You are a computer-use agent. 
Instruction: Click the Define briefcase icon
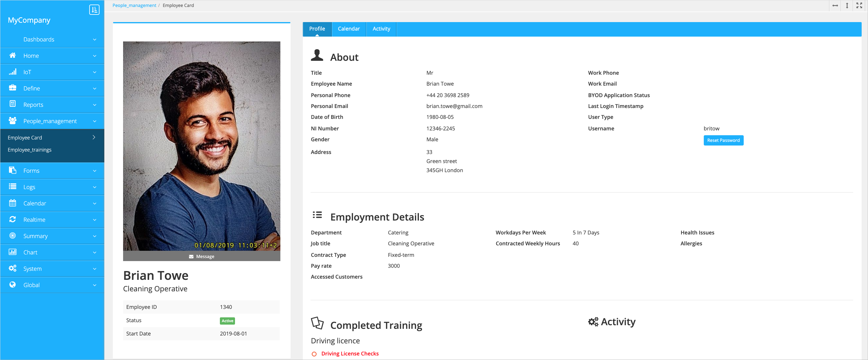click(x=12, y=88)
